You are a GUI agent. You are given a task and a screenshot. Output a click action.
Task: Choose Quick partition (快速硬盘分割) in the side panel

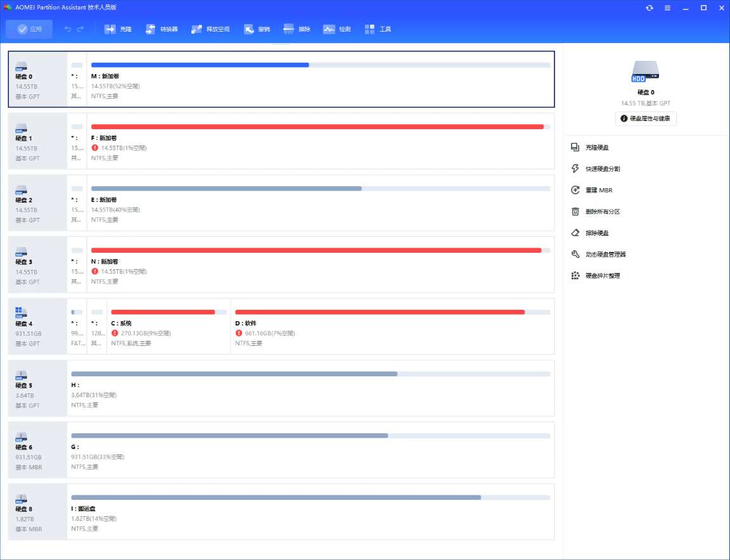coord(596,169)
